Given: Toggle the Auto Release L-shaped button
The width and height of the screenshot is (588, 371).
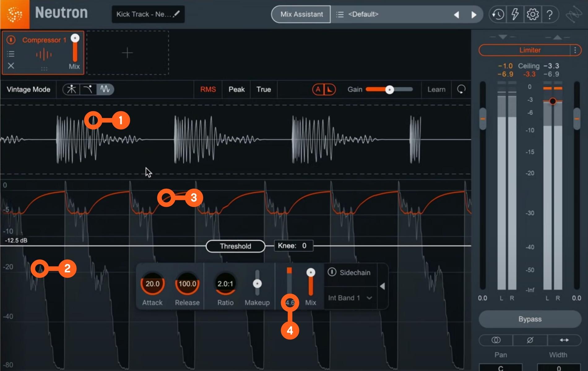Looking at the screenshot, I should pos(330,89).
